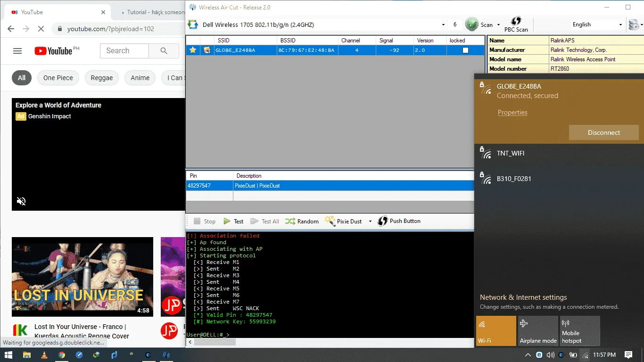Click the router icon beside the GLOBE_E248BA SSID
Viewport: 644px width, 362px height.
pyautogui.click(x=207, y=50)
